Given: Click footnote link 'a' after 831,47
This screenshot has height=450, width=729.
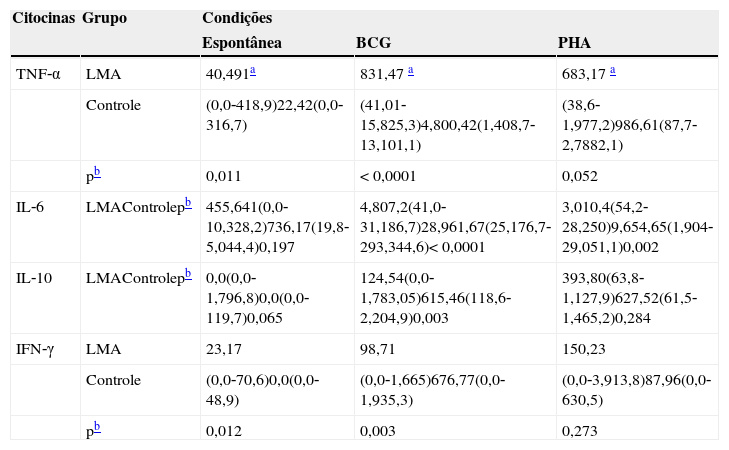Looking at the screenshot, I should (x=410, y=71).
